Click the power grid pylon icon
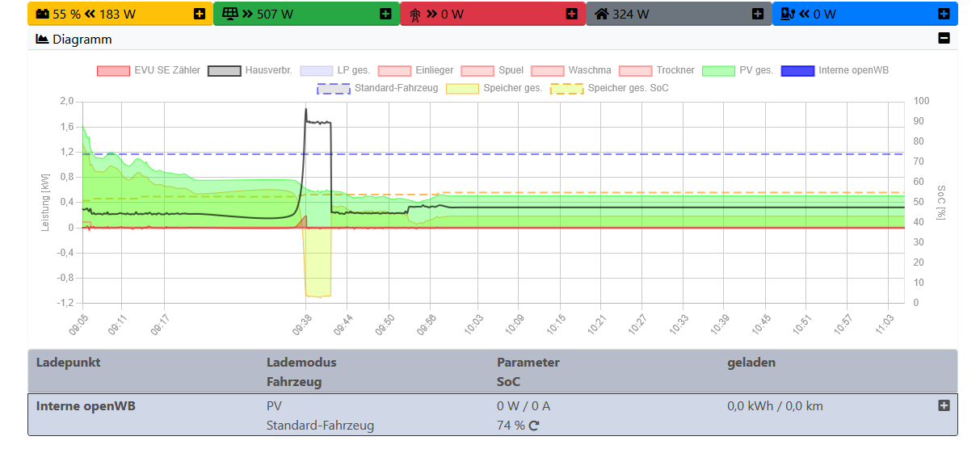The height and width of the screenshot is (470, 980). click(x=415, y=14)
